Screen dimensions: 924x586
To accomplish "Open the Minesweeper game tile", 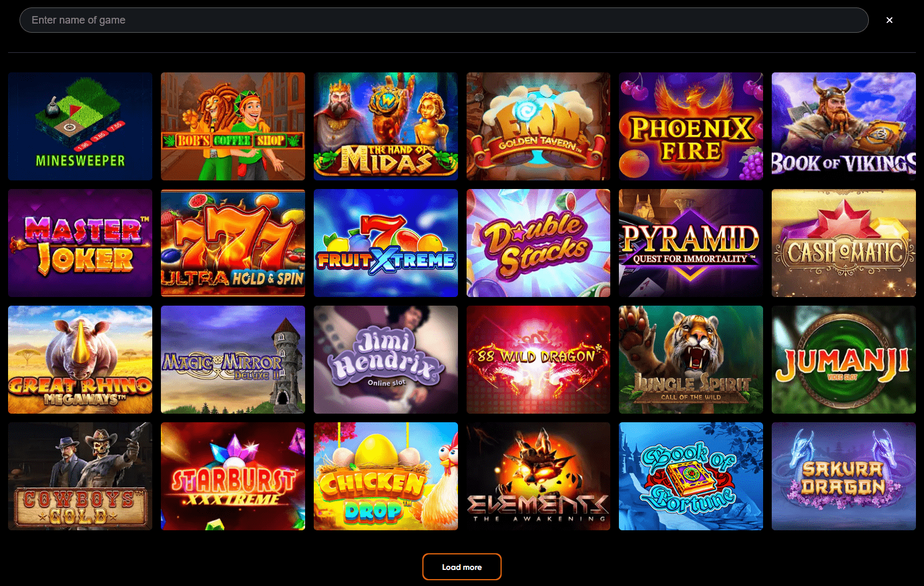I will tap(80, 126).
